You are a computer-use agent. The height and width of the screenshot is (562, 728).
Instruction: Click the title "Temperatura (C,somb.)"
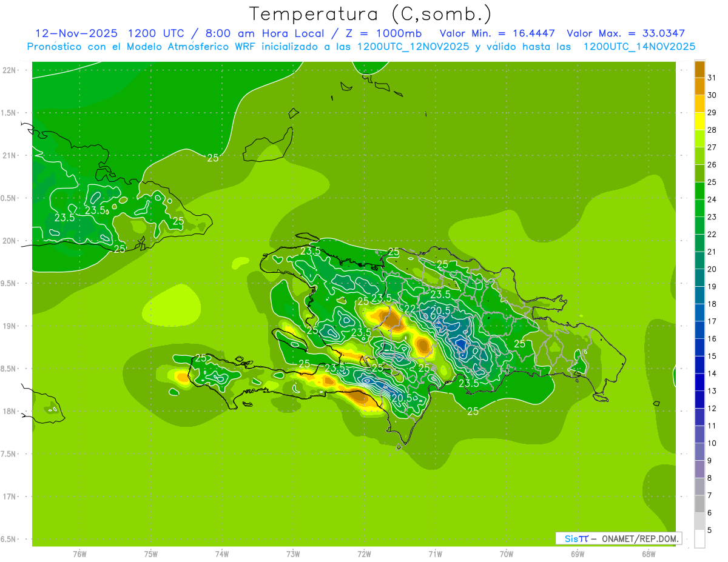point(370,13)
